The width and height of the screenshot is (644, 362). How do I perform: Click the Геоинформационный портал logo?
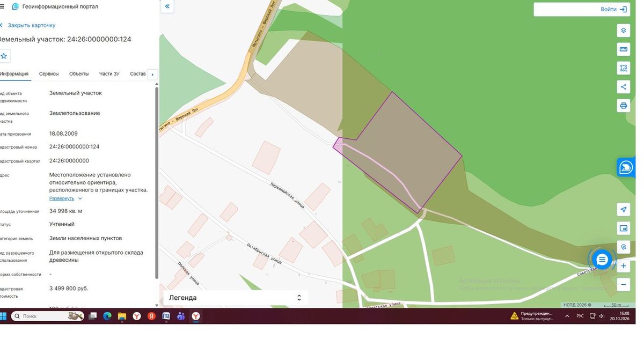pyautogui.click(x=55, y=6)
